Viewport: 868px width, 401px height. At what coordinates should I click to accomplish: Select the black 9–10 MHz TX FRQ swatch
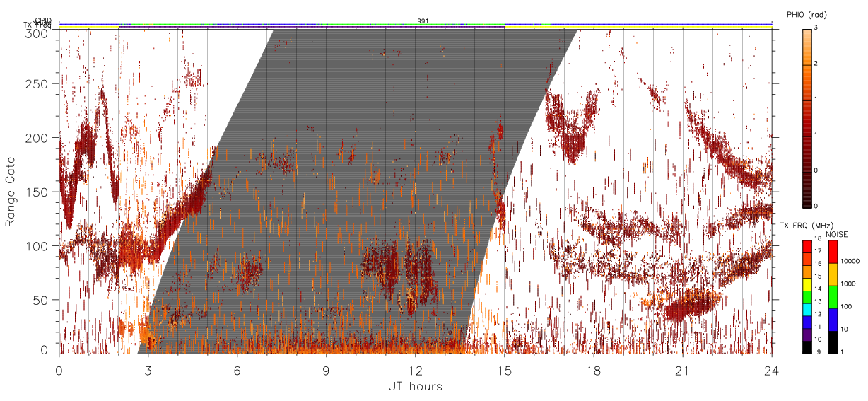click(x=807, y=347)
